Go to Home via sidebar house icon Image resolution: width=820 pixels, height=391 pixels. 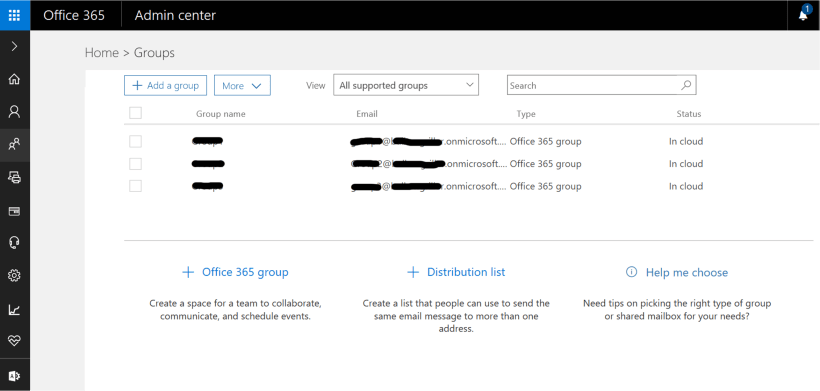pyautogui.click(x=15, y=79)
